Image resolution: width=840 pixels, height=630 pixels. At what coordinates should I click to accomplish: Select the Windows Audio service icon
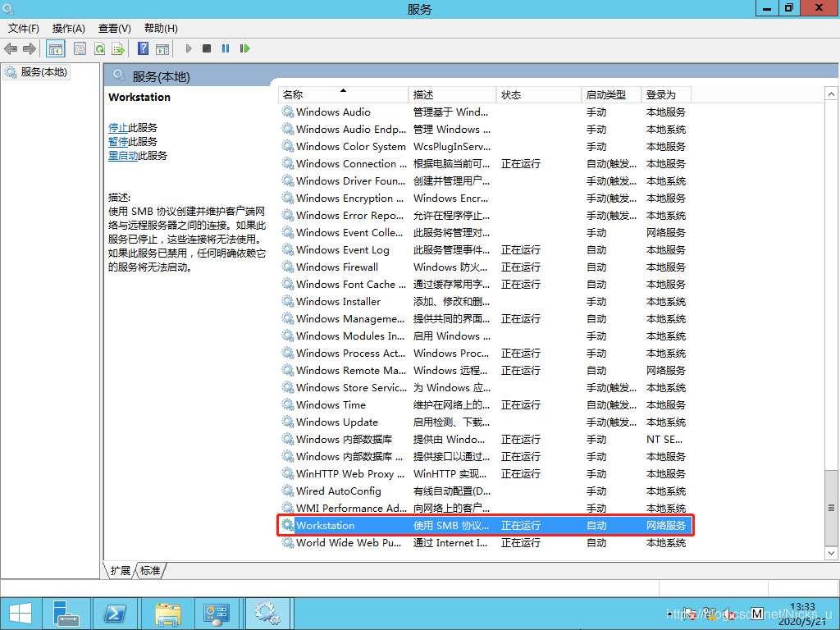pos(288,112)
